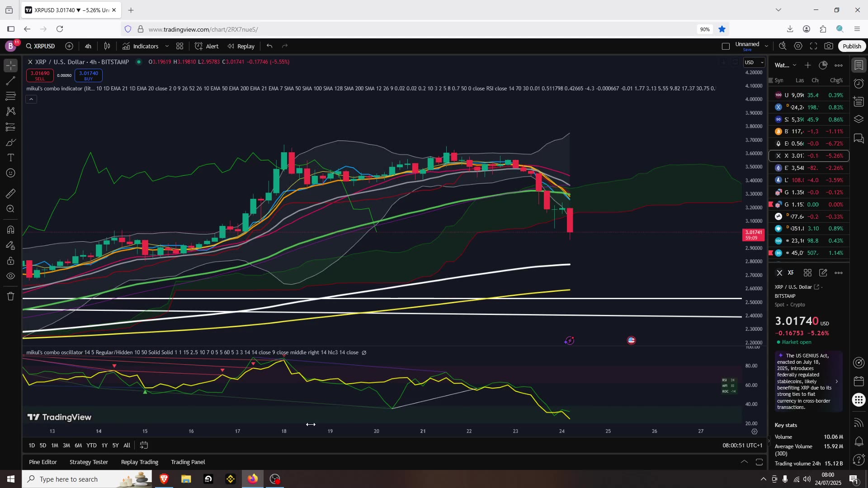Click the 3.01690 SELL button
This screenshot has height=488, width=868.
(40, 75)
